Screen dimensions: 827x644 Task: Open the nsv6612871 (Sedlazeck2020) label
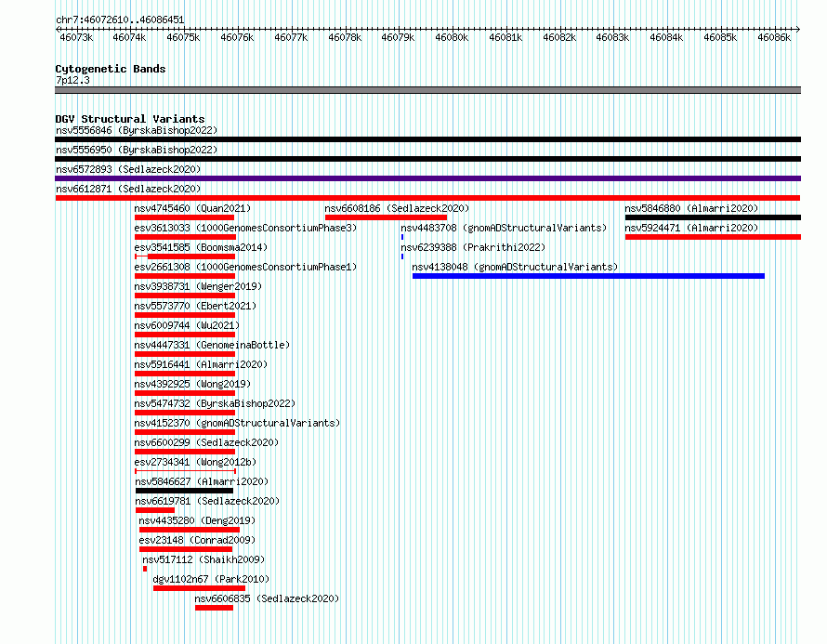(128, 189)
